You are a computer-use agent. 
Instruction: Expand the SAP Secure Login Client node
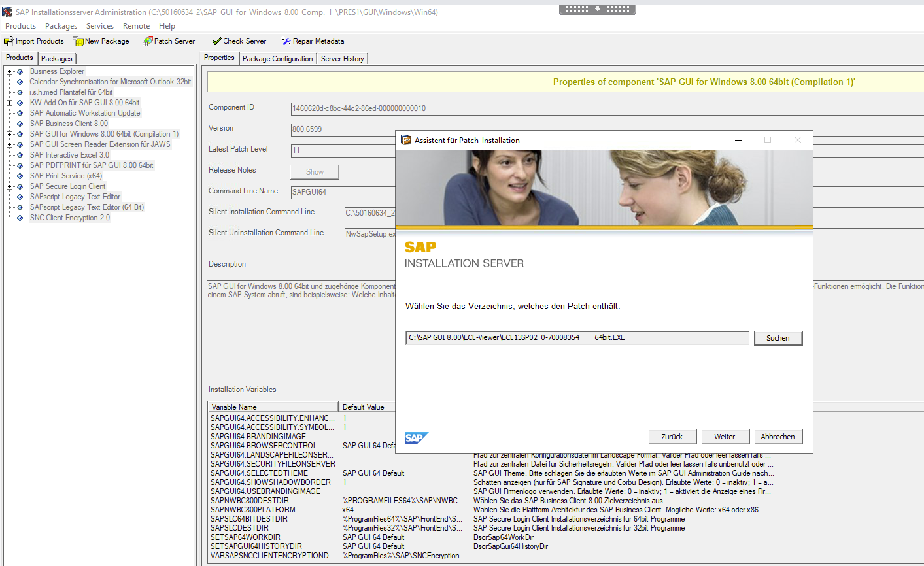point(10,186)
